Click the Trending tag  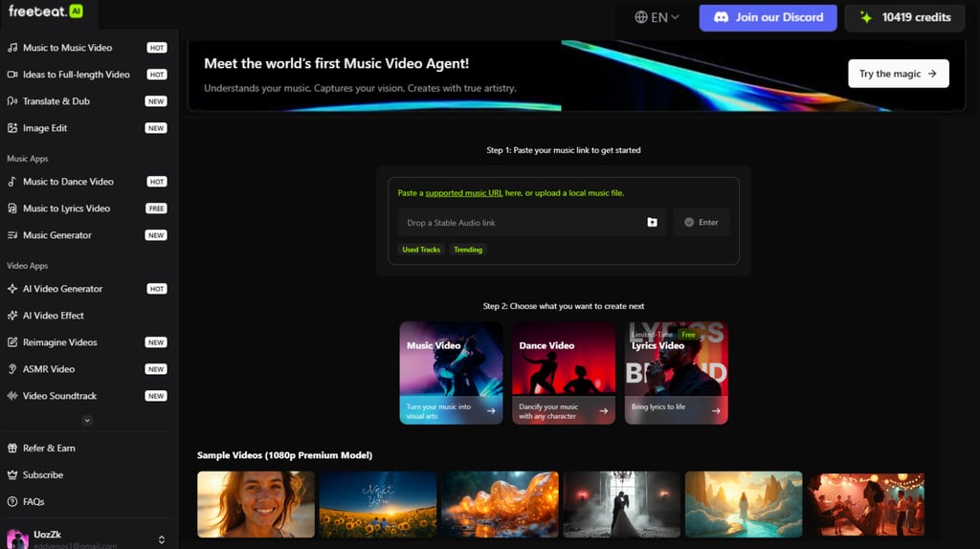click(468, 250)
